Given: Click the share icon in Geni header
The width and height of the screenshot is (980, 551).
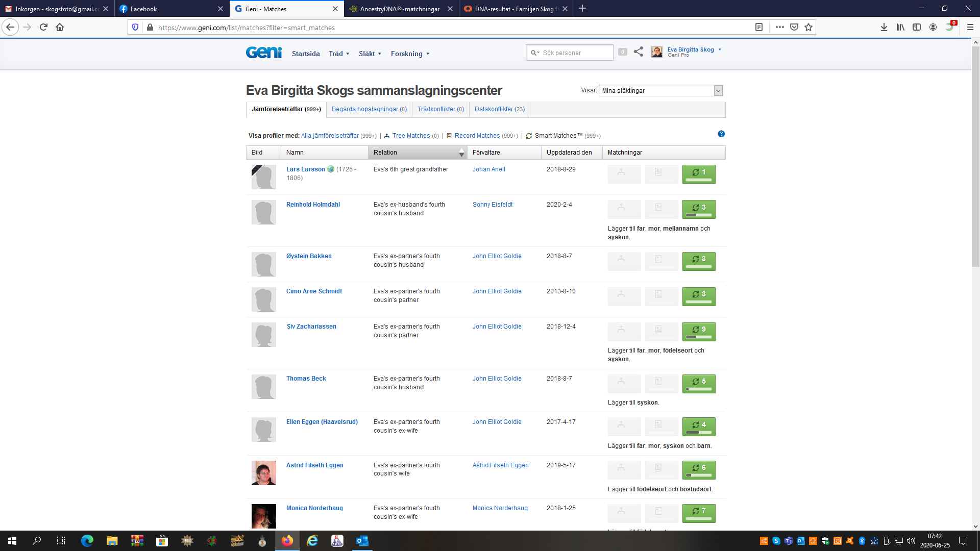Looking at the screenshot, I should [x=638, y=52].
